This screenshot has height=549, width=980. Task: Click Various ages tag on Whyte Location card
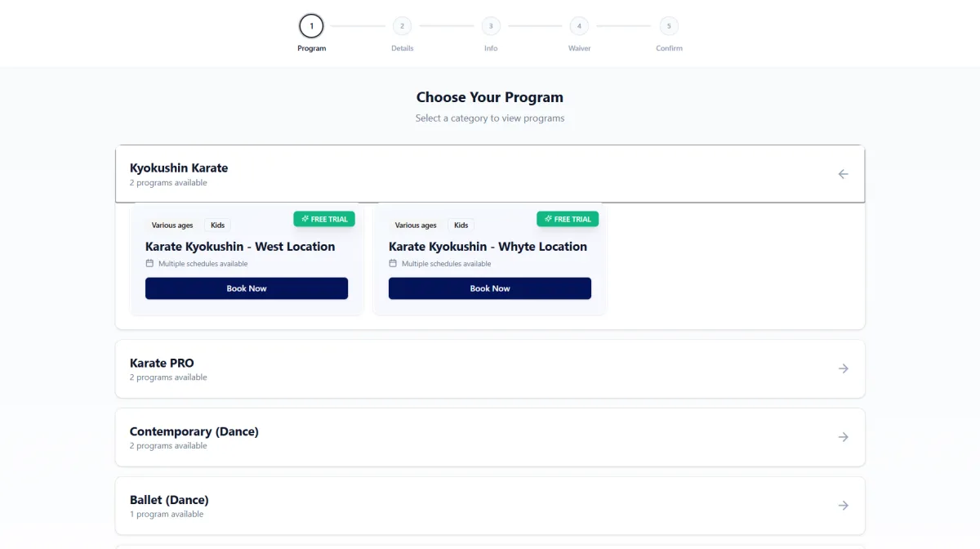(x=416, y=225)
